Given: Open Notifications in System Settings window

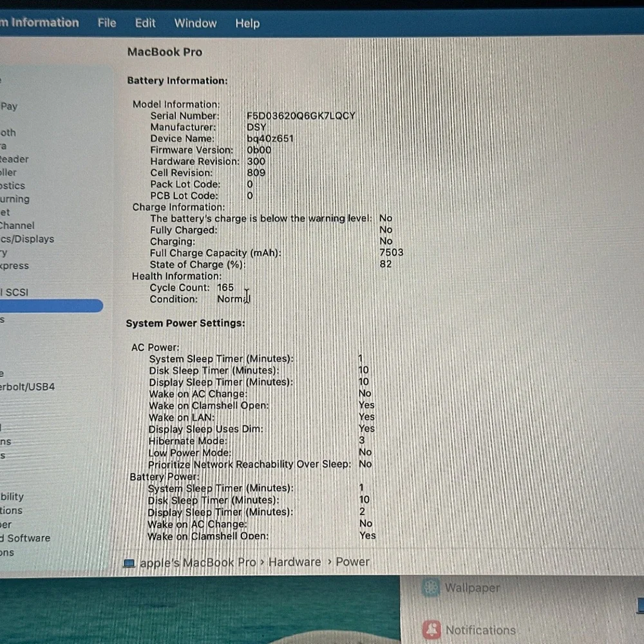Looking at the screenshot, I should tap(480, 630).
